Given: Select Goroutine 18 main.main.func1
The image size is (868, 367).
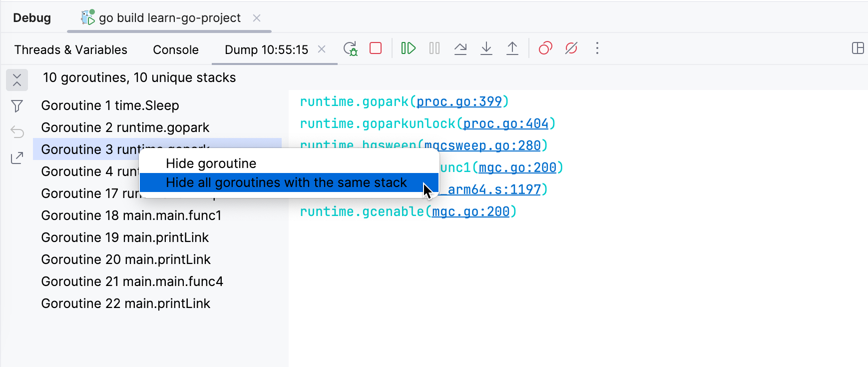Looking at the screenshot, I should [157, 215].
